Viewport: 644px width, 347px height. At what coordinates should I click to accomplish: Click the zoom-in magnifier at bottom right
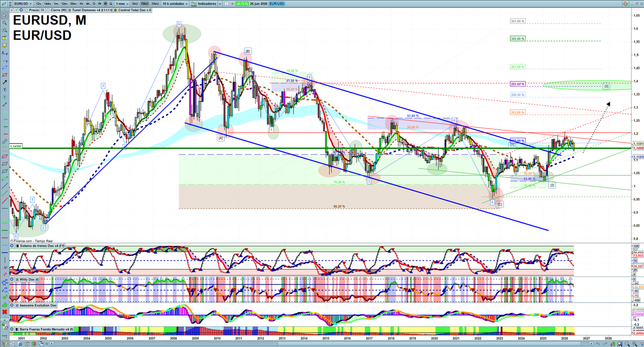635,344
